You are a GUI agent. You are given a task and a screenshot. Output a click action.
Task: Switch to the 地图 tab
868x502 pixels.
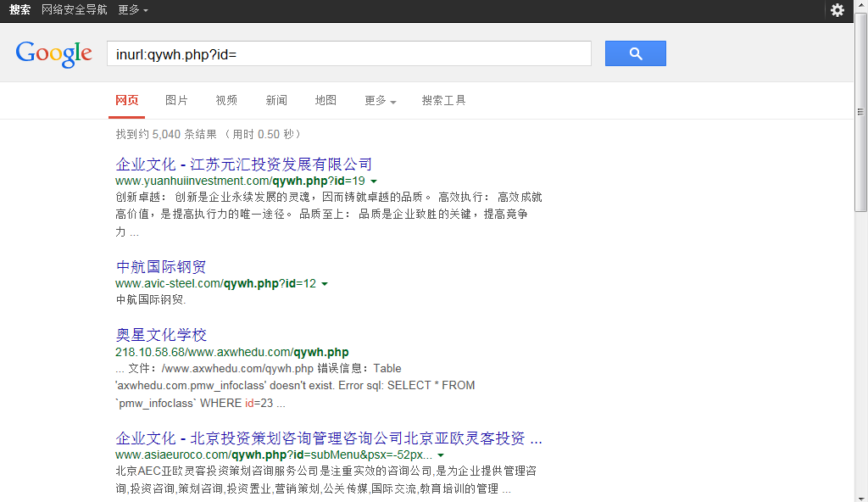[325, 100]
